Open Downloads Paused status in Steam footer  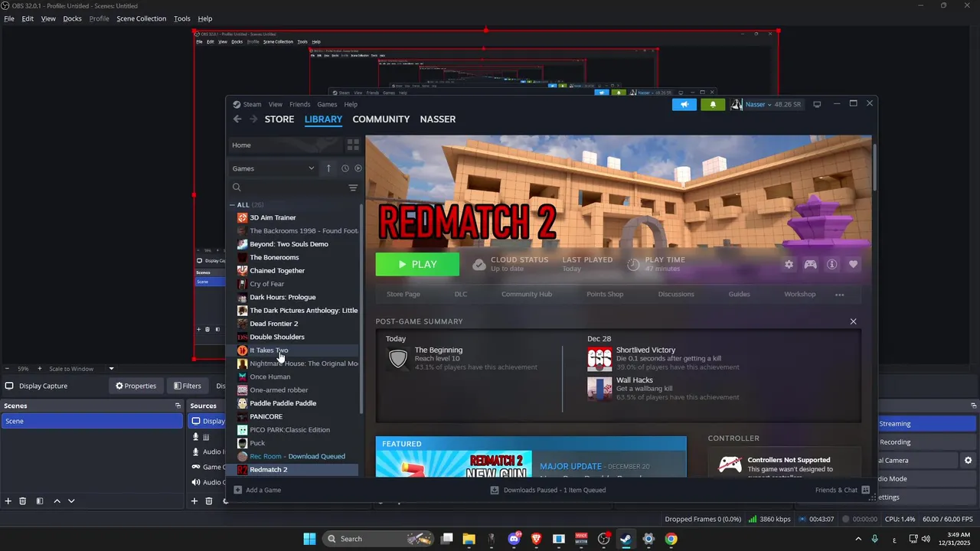[548, 490]
